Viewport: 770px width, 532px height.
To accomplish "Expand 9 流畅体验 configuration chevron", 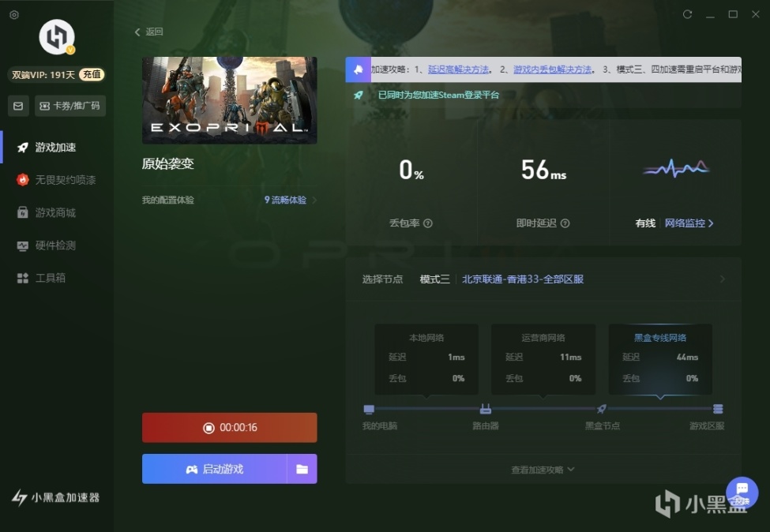I will [315, 200].
